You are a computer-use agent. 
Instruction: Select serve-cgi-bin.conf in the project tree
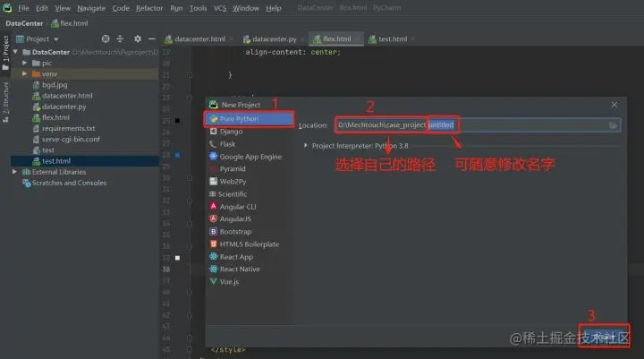click(71, 139)
